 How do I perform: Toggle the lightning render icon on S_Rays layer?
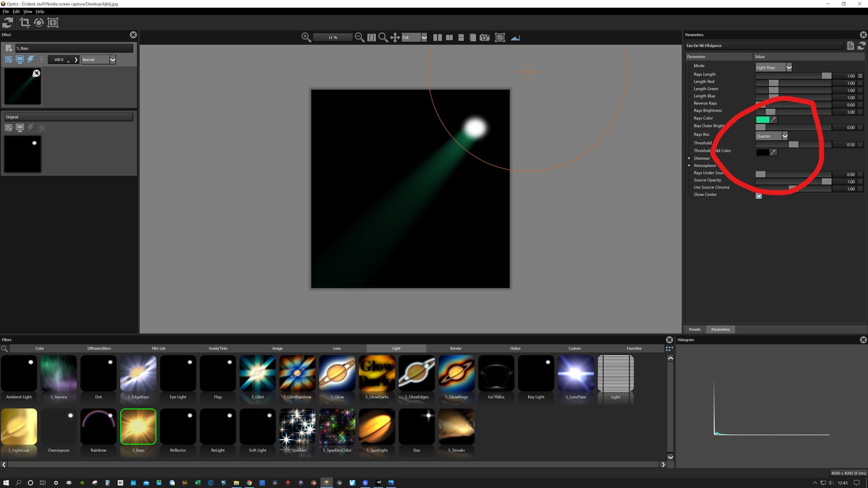pos(30,59)
